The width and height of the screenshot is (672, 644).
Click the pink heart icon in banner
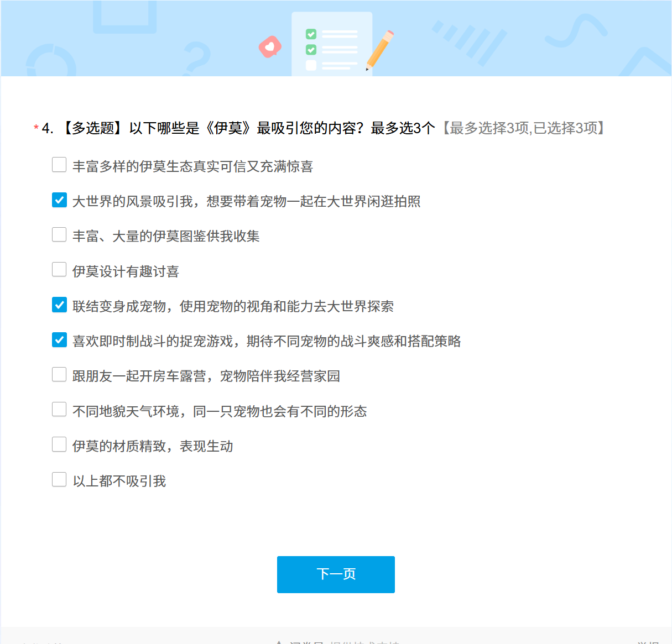coord(270,48)
